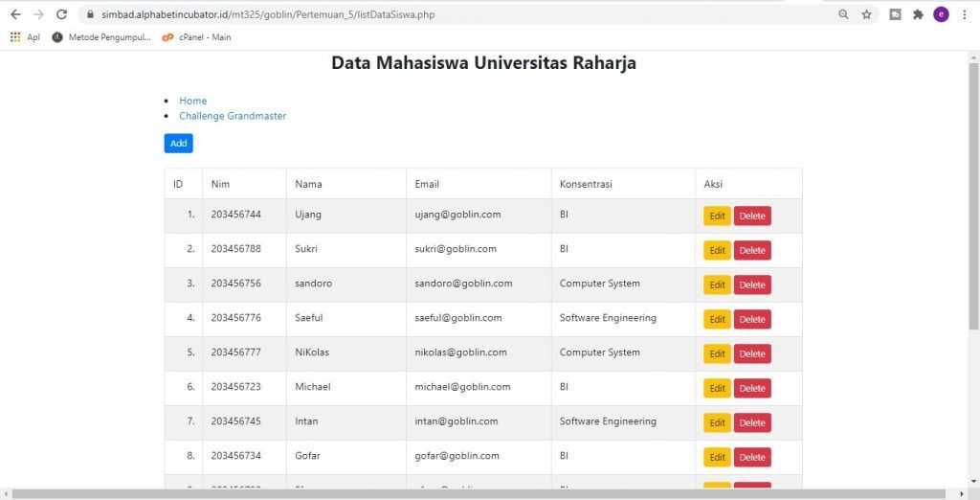Edit the Ujang student row
The image size is (980, 500).
717,216
